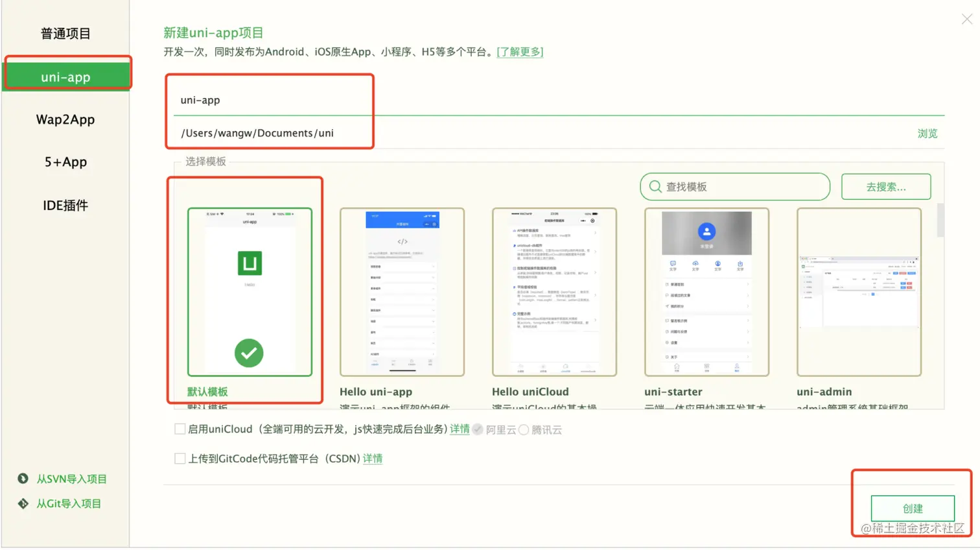This screenshot has width=980, height=550.
Task: Click the 查找模板 search field
Action: 735,187
